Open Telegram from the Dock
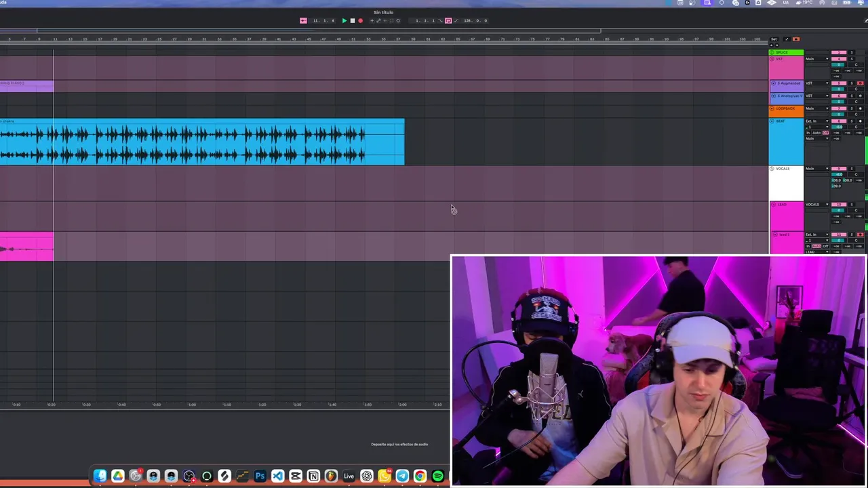This screenshot has height=488, width=868. point(402,476)
